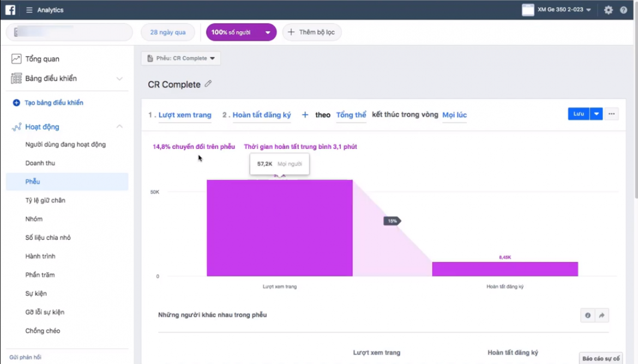Expand the Lưu button dropdown arrow

pyautogui.click(x=597, y=114)
